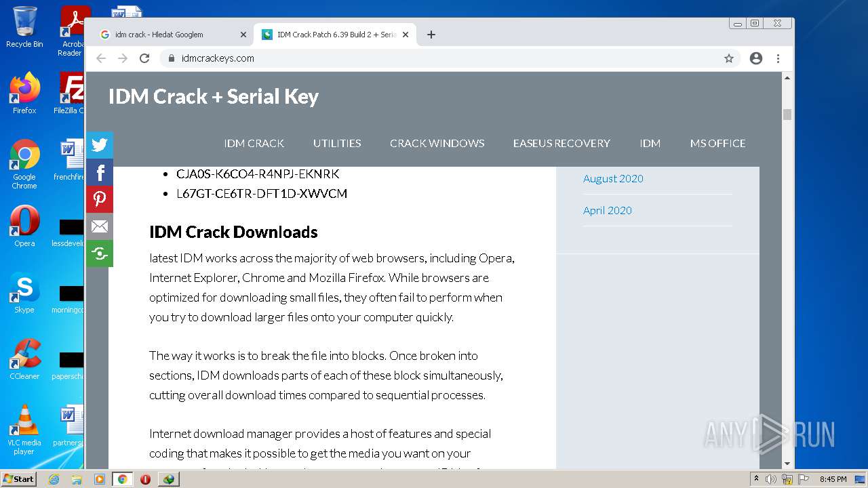Open a new Chrome tab
868x488 pixels.
pos(431,35)
